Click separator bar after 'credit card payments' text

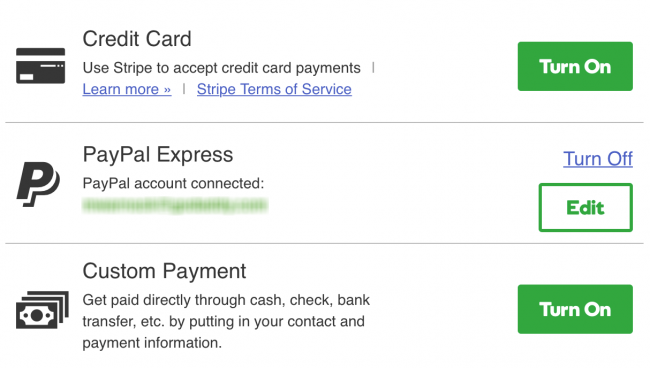tap(373, 67)
